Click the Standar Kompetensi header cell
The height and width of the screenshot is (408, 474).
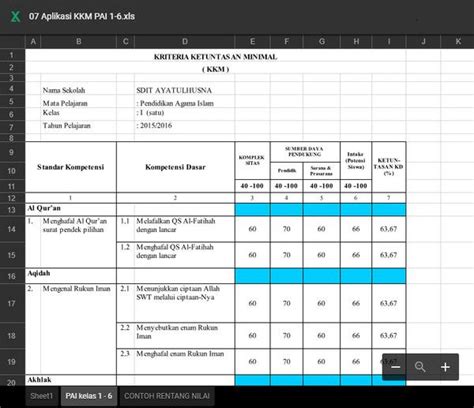(x=71, y=167)
